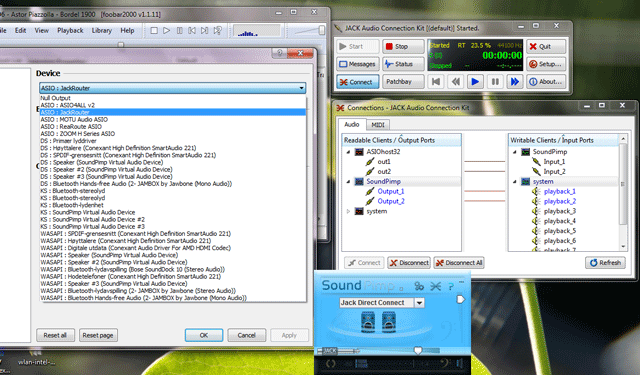Select ASIOhost32 client icon in Connections
The width and height of the screenshot is (640, 375).
(x=359, y=152)
